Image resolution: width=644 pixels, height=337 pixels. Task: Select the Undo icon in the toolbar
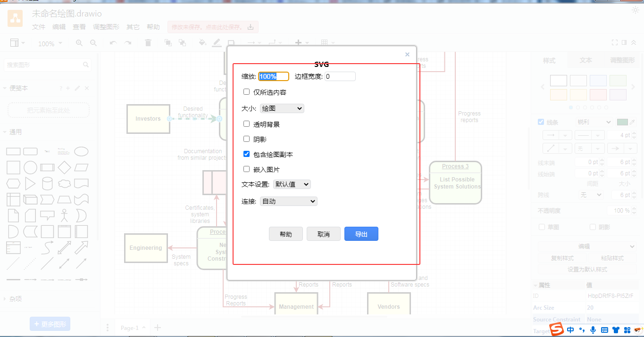tap(113, 43)
